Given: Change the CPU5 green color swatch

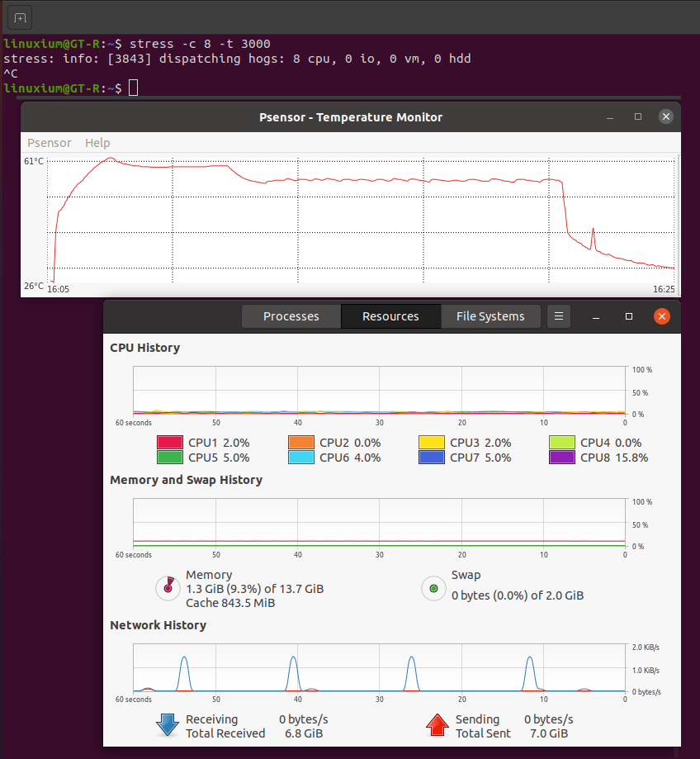Looking at the screenshot, I should (x=170, y=458).
